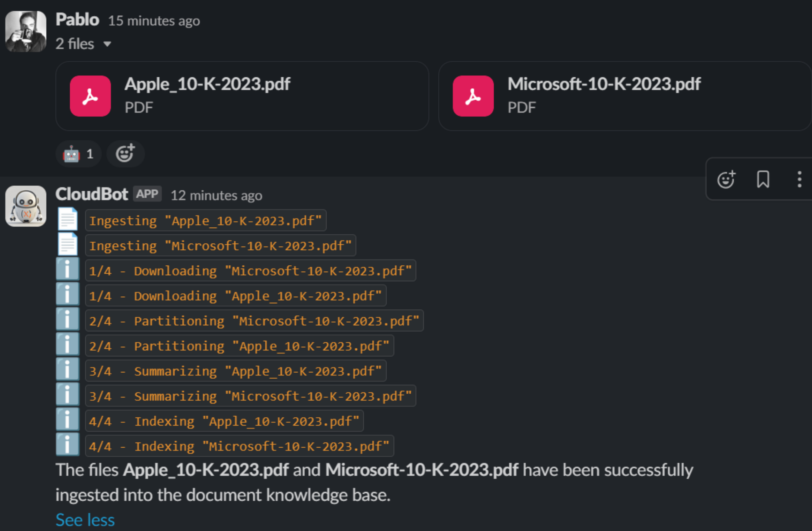This screenshot has height=531, width=812.
Task: Open the Microsoft-10-K-2023.pdf attachment
Action: tap(604, 84)
